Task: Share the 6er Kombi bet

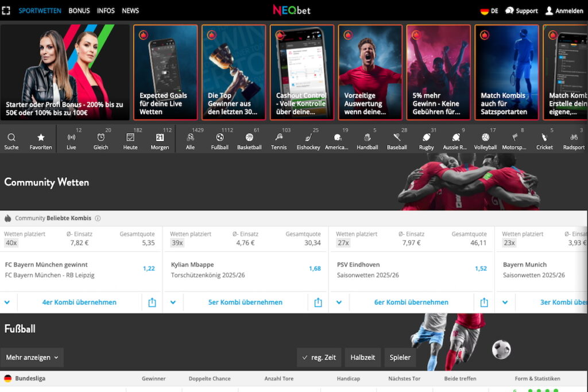Action: (x=484, y=302)
